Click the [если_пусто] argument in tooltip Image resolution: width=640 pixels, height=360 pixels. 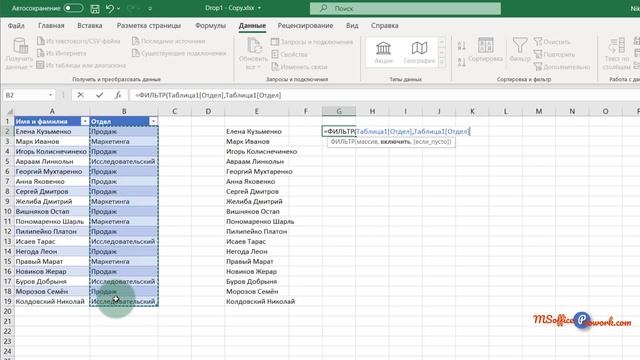432,142
